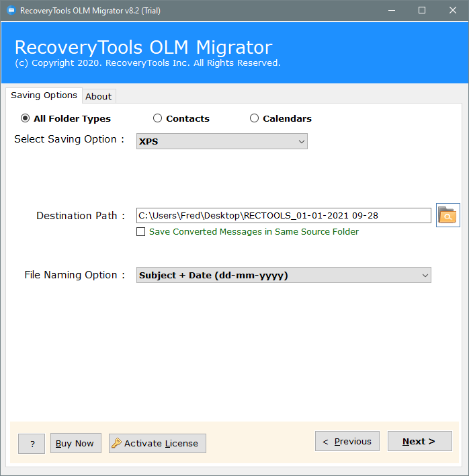Open the Select Saving Option XPS dropdown

coord(222,141)
